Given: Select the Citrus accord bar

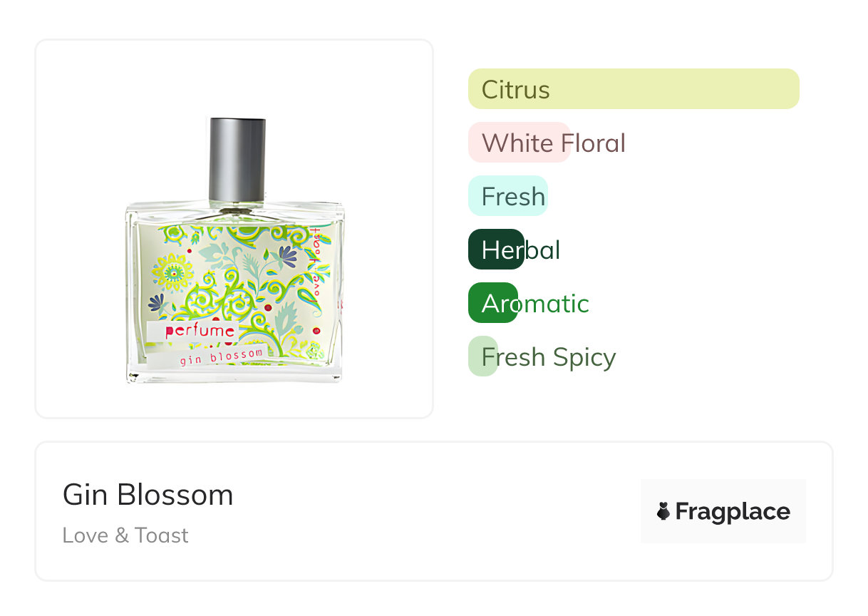Looking at the screenshot, I should coord(633,89).
